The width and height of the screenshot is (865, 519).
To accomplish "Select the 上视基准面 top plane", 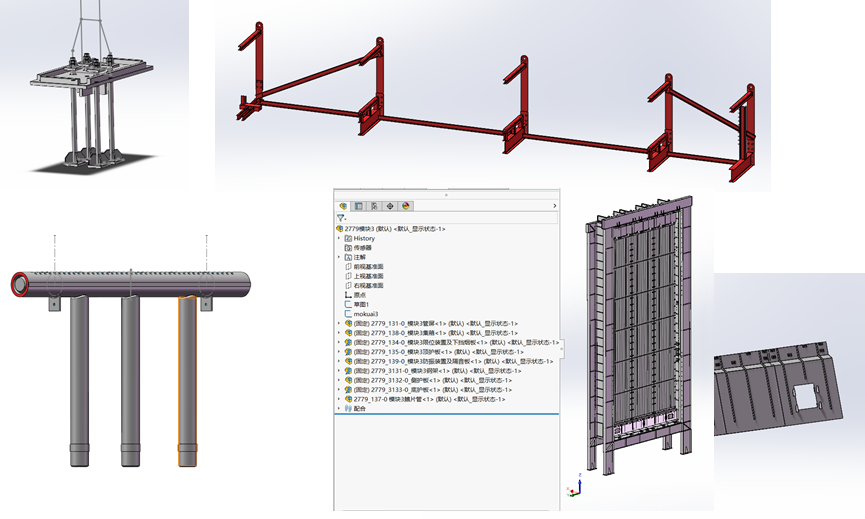I will [368, 276].
